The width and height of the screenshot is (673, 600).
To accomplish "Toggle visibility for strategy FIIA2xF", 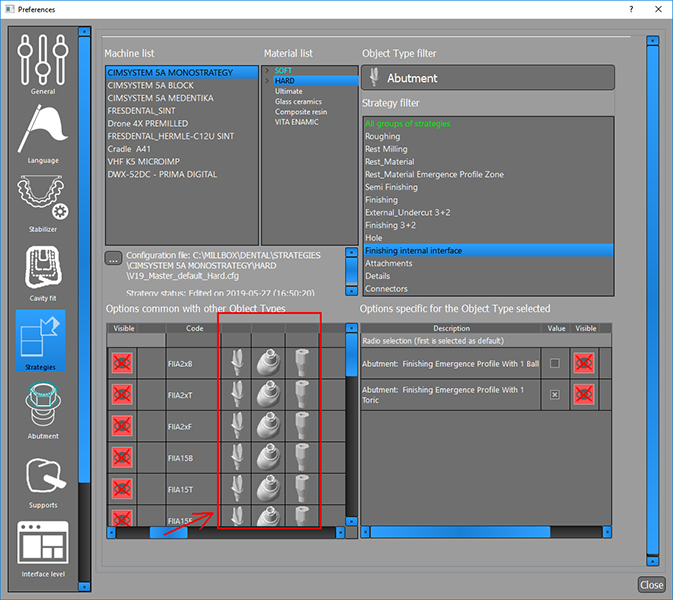I will [x=122, y=426].
